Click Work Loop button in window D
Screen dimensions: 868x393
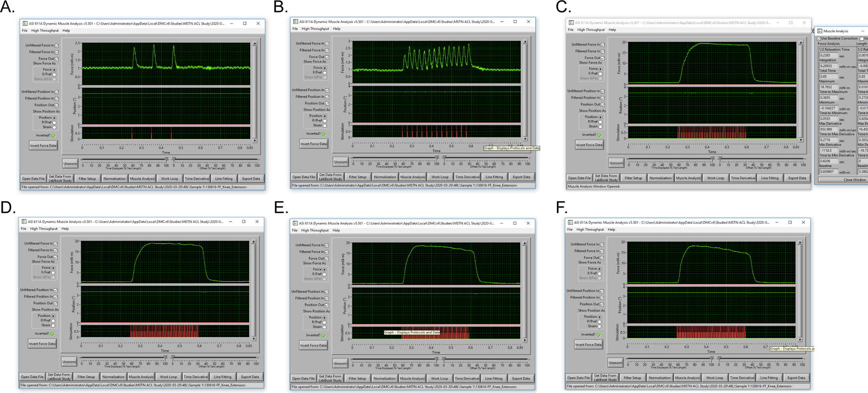[x=168, y=377]
